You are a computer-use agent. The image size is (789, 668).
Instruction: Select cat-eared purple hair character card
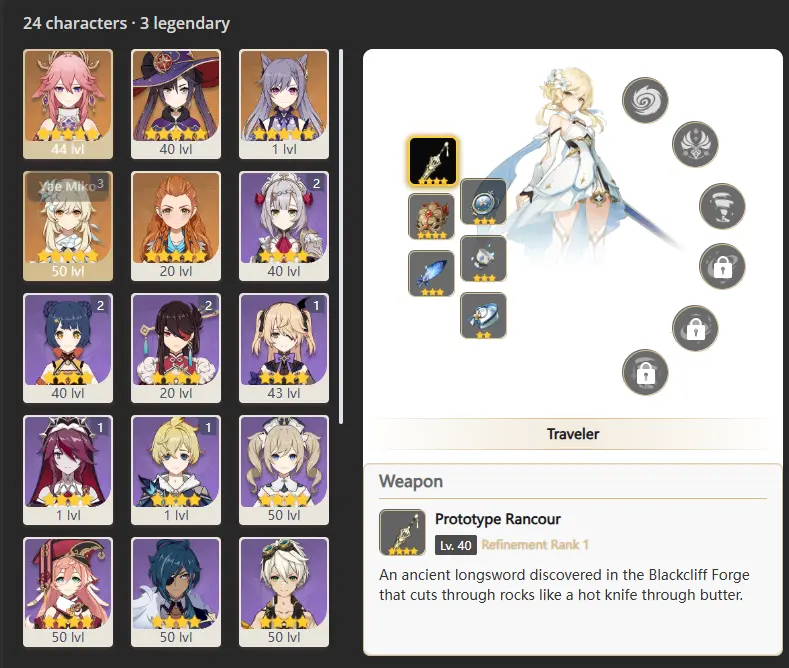[284, 104]
